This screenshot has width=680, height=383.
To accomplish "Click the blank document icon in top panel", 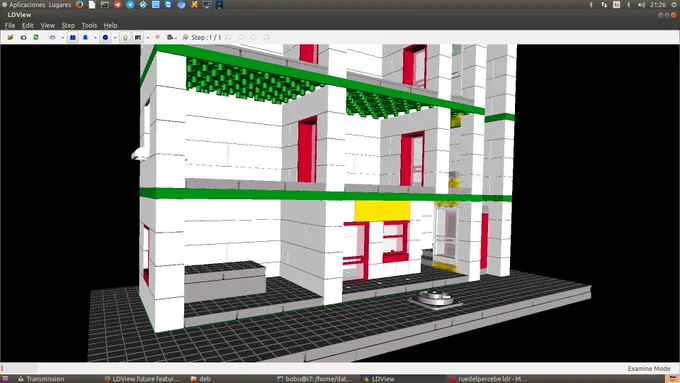I will click(92, 5).
